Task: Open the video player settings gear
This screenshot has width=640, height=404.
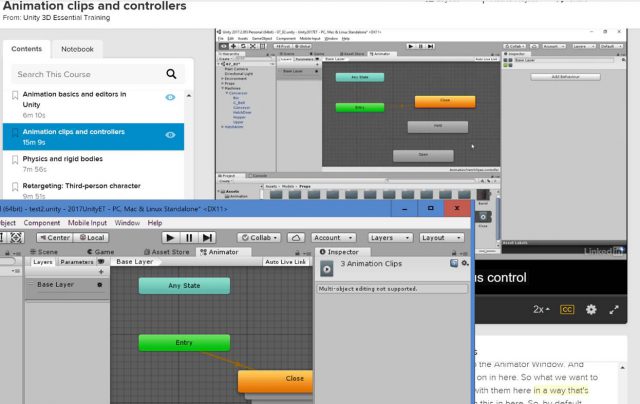Action: (591, 309)
